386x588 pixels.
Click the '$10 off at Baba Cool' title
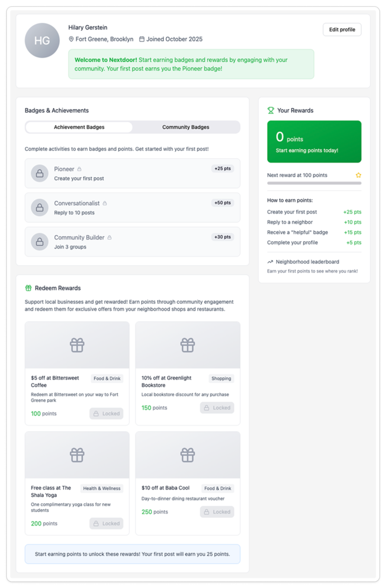coord(165,488)
